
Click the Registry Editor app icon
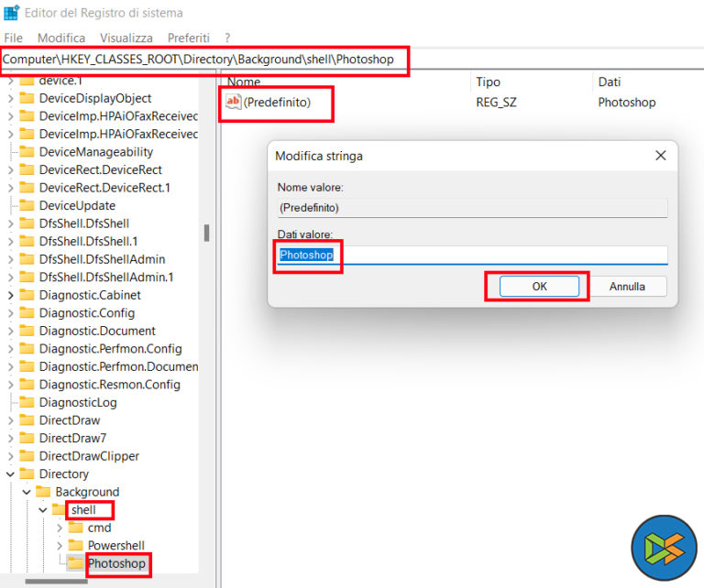(x=11, y=13)
